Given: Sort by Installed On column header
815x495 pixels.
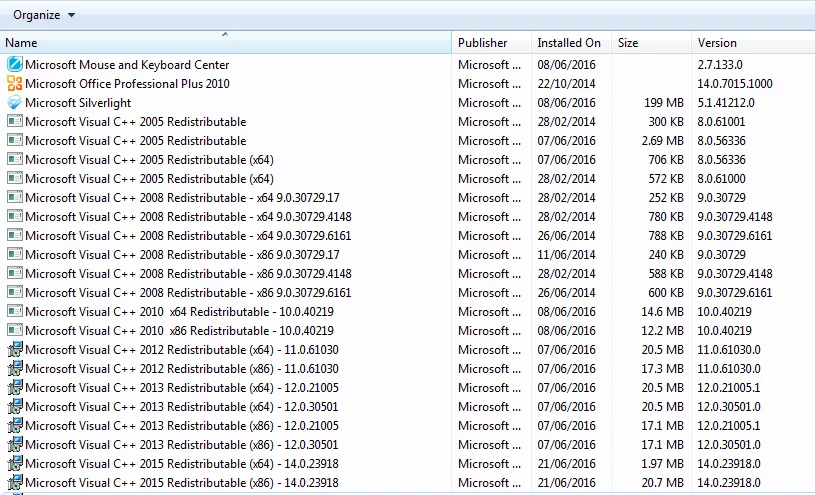Looking at the screenshot, I should [x=572, y=43].
